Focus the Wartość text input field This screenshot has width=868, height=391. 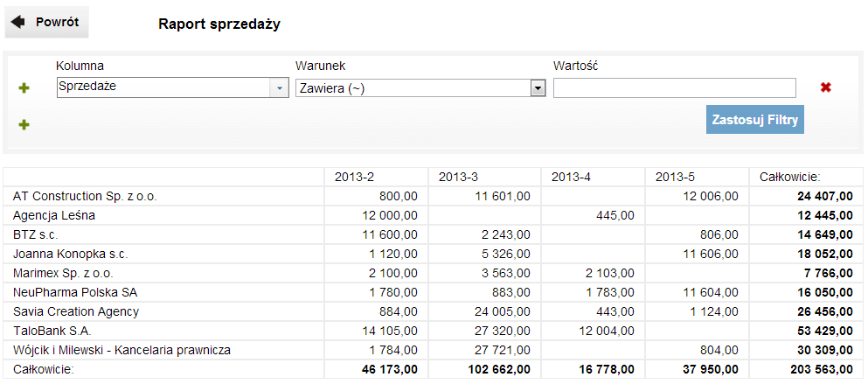pyautogui.click(x=674, y=87)
